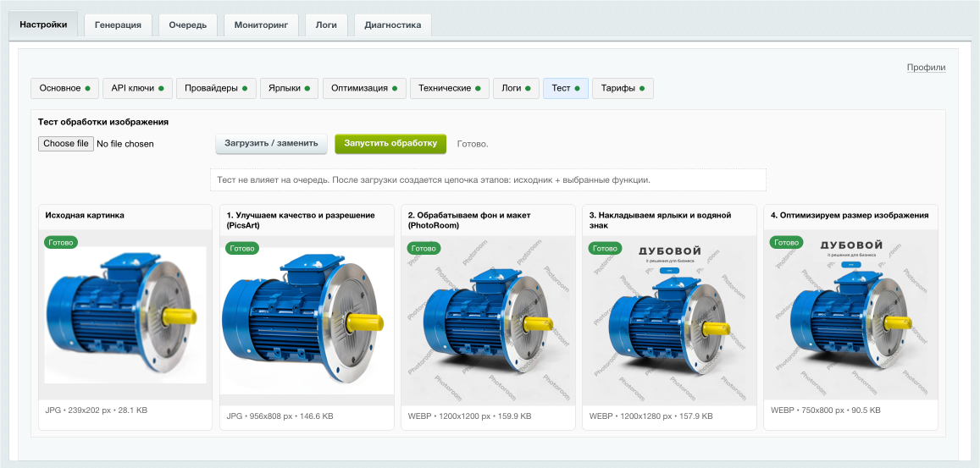The image size is (980, 468).
Task: Start processing with Запустить обработку
Action: pos(390,143)
